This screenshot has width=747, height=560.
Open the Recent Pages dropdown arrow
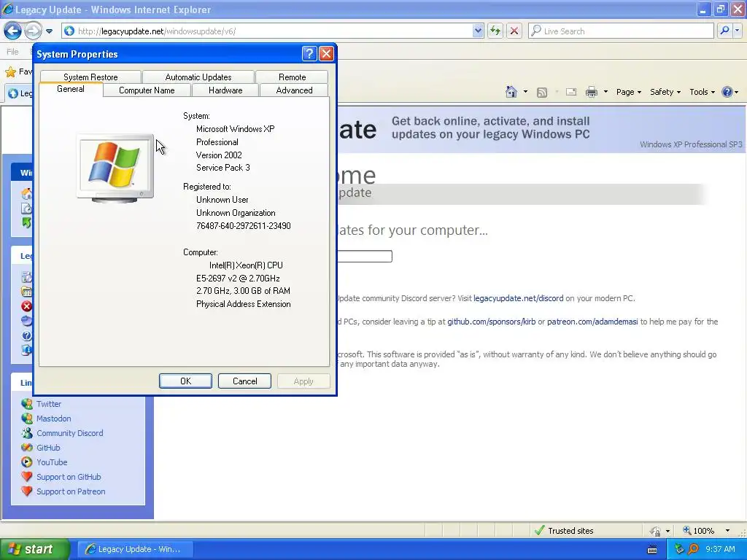point(49,31)
